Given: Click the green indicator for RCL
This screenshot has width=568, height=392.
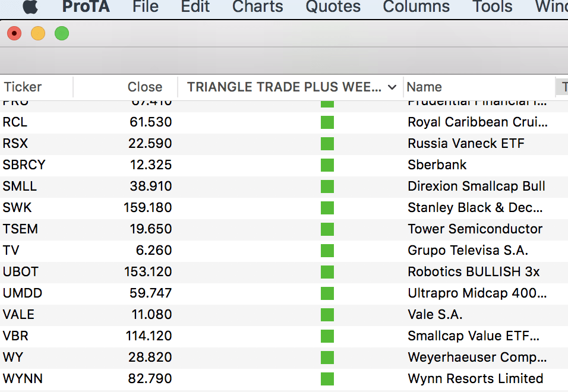Looking at the screenshot, I should (x=327, y=122).
